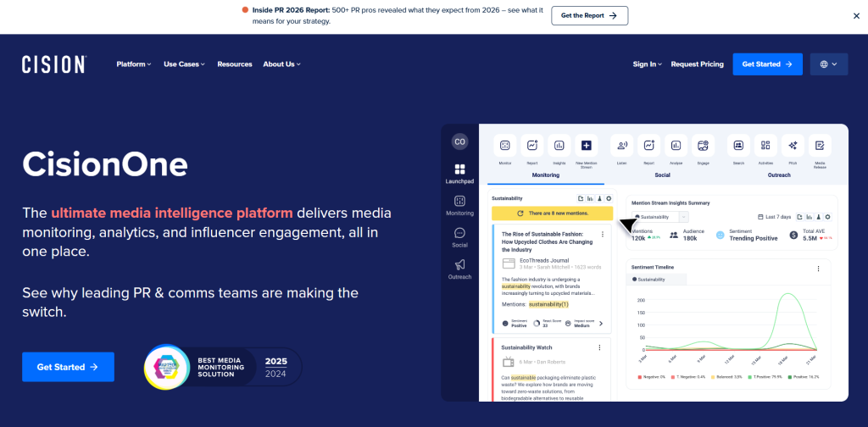Open Social in the dashboard sidebar
868x427 pixels.
pos(459,237)
